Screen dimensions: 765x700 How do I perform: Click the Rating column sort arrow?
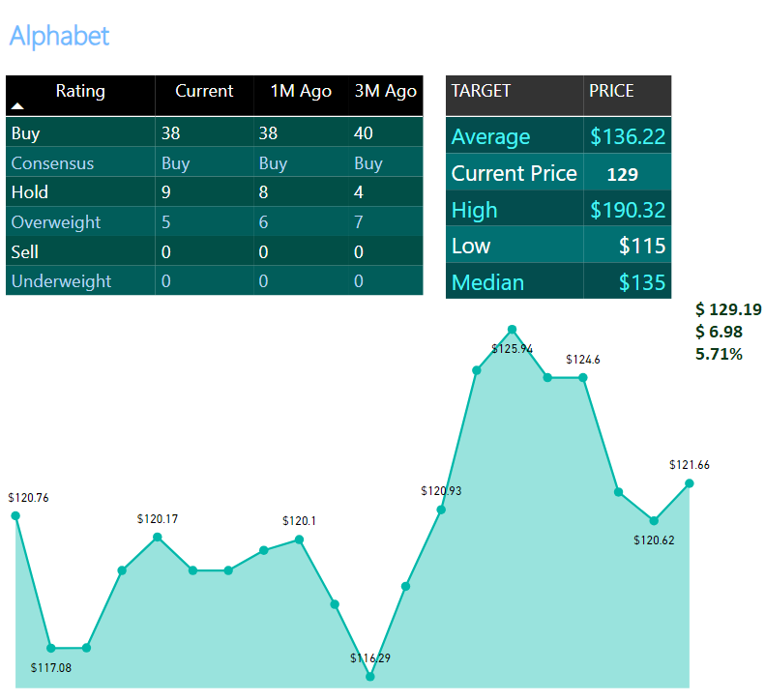click(17, 105)
